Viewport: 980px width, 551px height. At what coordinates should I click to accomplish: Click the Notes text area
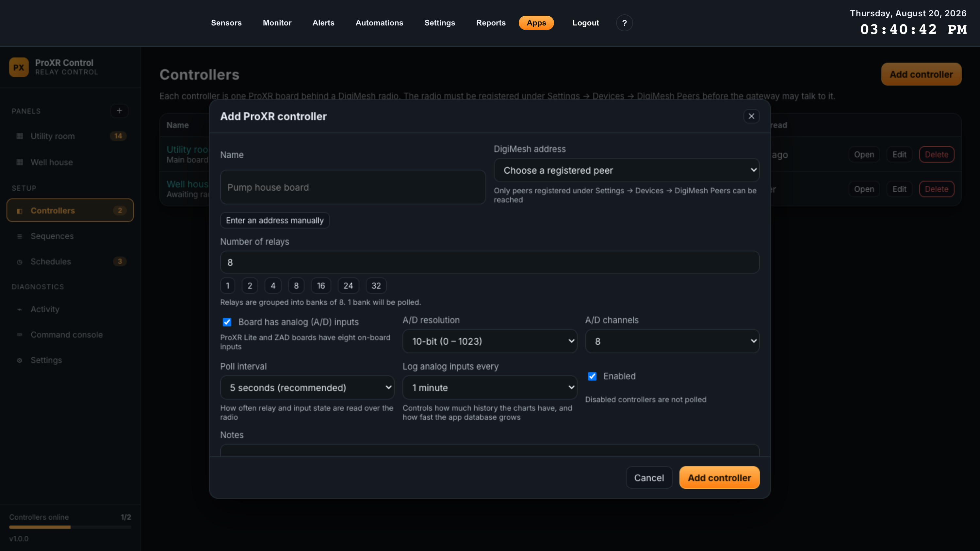click(x=490, y=450)
